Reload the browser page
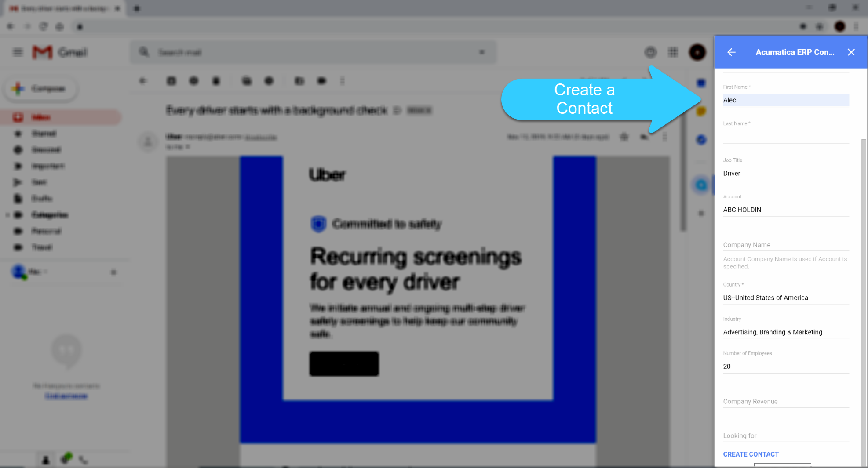The width and height of the screenshot is (868, 468). [x=43, y=27]
